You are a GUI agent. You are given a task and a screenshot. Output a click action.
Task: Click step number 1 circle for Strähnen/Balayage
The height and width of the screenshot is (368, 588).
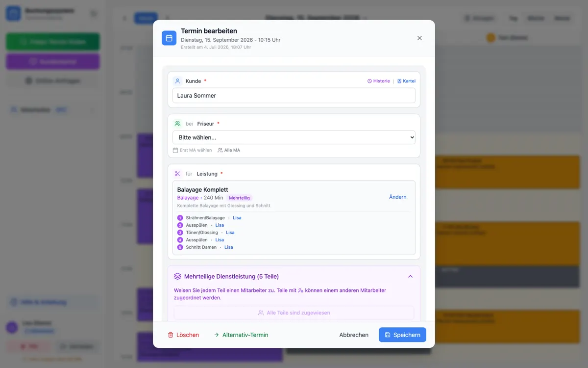(x=180, y=218)
